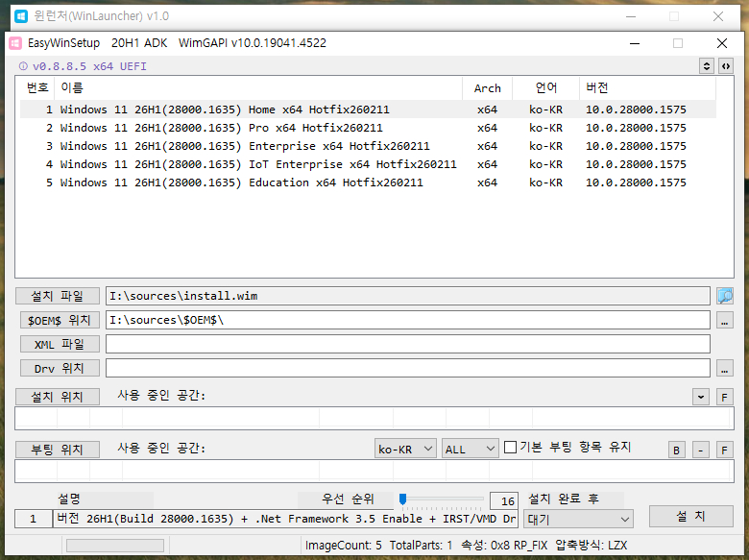Open the install file search icon button
Viewport: 749px width, 560px height.
(x=725, y=296)
